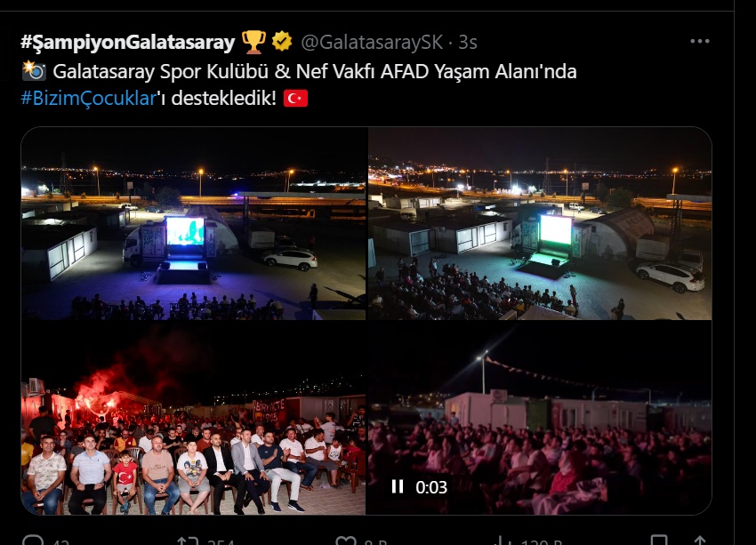This screenshot has width=756, height=545.
Task: Open the top-left photo with blue-lit screen
Action: click(193, 223)
